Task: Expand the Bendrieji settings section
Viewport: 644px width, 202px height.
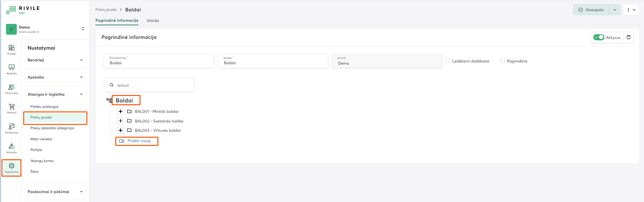Action: pyautogui.click(x=55, y=60)
